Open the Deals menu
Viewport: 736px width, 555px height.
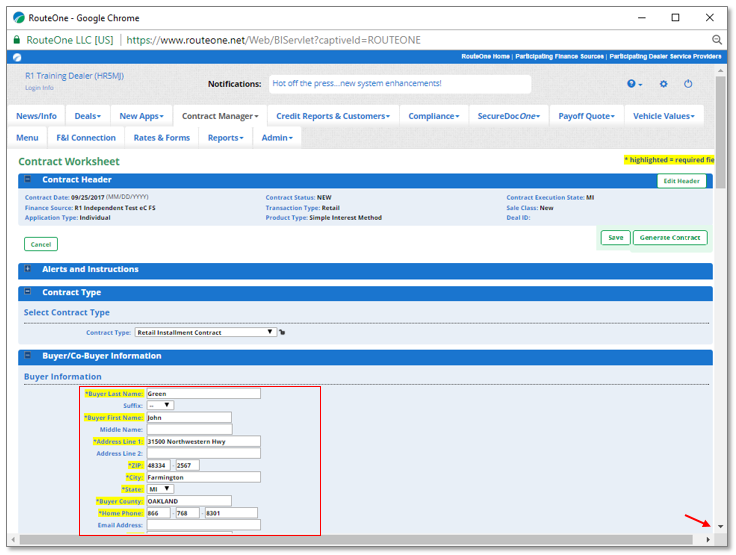88,116
